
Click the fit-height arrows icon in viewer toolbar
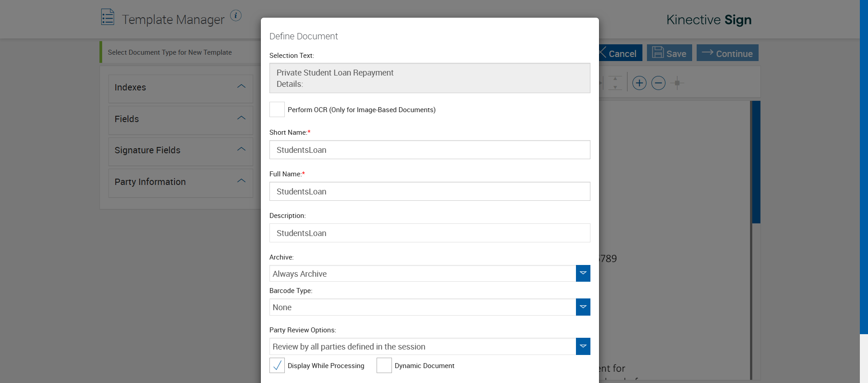click(x=615, y=83)
